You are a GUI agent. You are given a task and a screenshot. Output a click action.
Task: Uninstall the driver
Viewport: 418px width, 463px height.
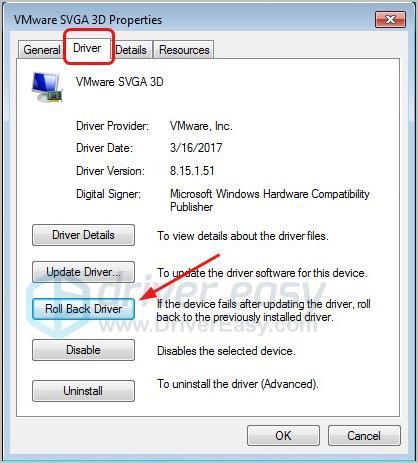pos(84,391)
